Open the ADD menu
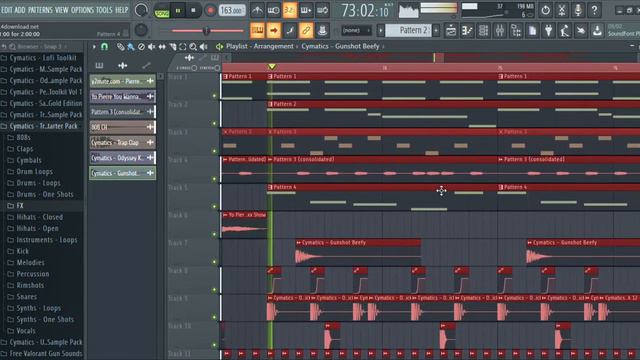 point(20,10)
